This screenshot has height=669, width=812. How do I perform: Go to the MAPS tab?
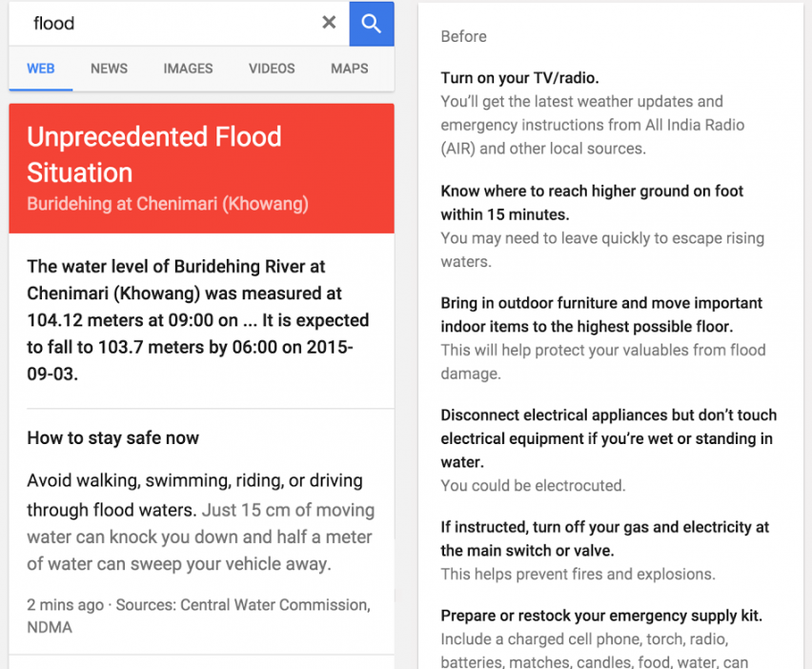pos(349,69)
